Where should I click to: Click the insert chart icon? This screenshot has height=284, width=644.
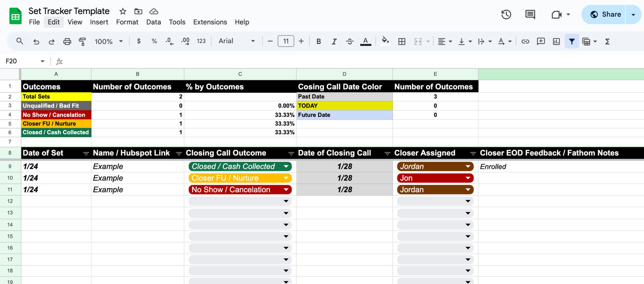(556, 41)
